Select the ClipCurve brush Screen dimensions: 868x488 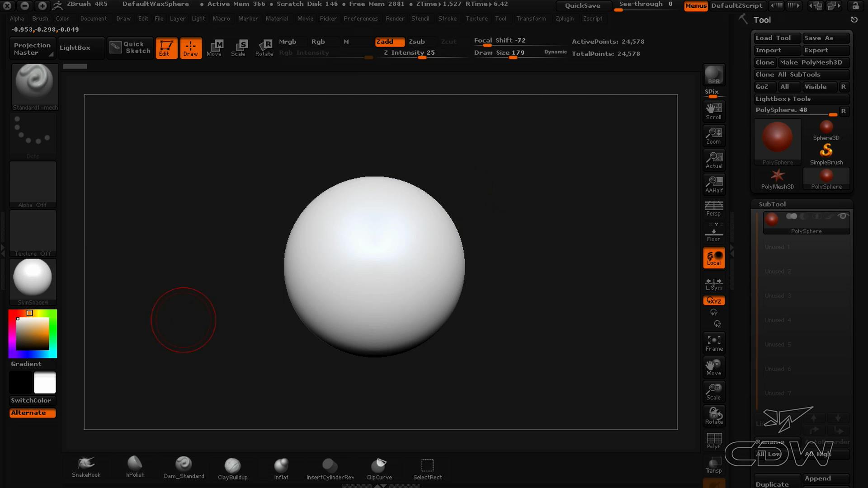(x=379, y=468)
